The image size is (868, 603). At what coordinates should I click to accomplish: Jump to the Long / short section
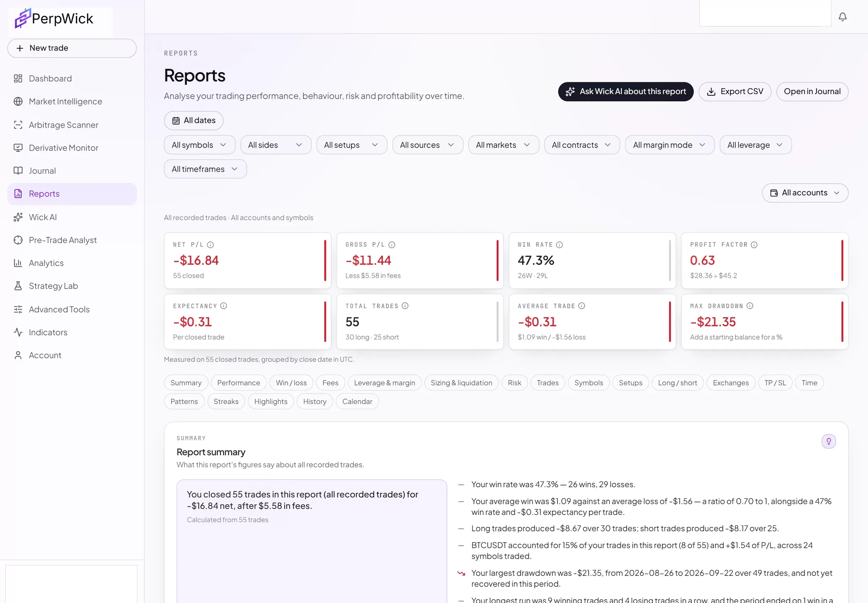pyautogui.click(x=678, y=383)
